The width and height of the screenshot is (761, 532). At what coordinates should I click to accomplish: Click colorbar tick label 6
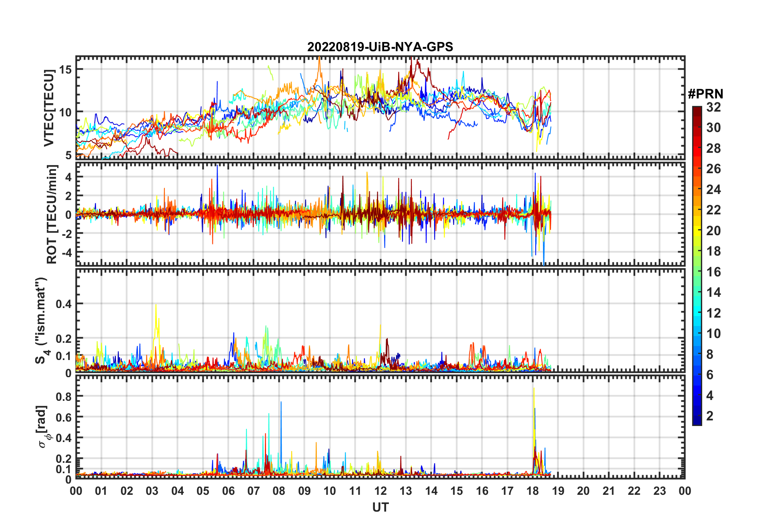(710, 375)
